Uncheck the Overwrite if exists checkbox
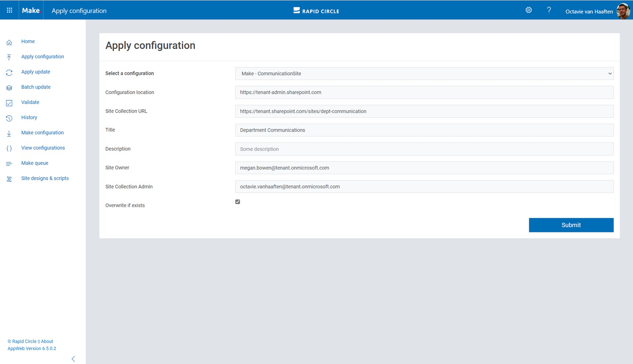The width and height of the screenshot is (633, 364). (238, 202)
